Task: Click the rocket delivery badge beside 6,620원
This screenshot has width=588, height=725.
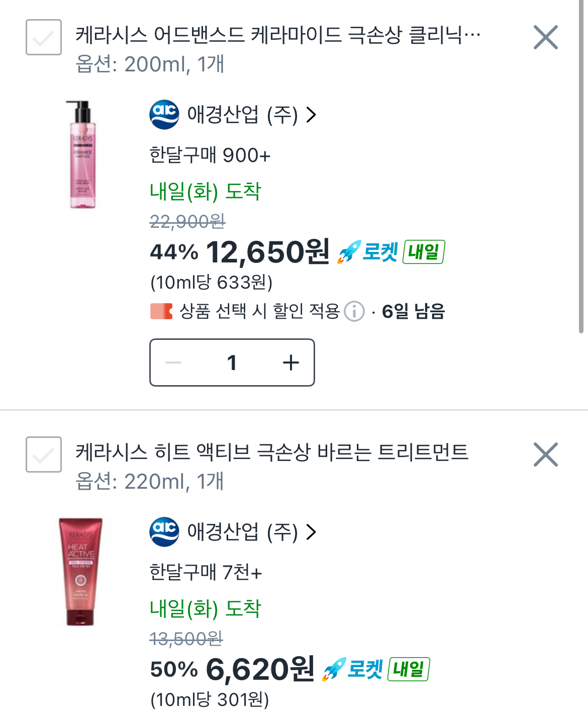Action: pos(375,669)
